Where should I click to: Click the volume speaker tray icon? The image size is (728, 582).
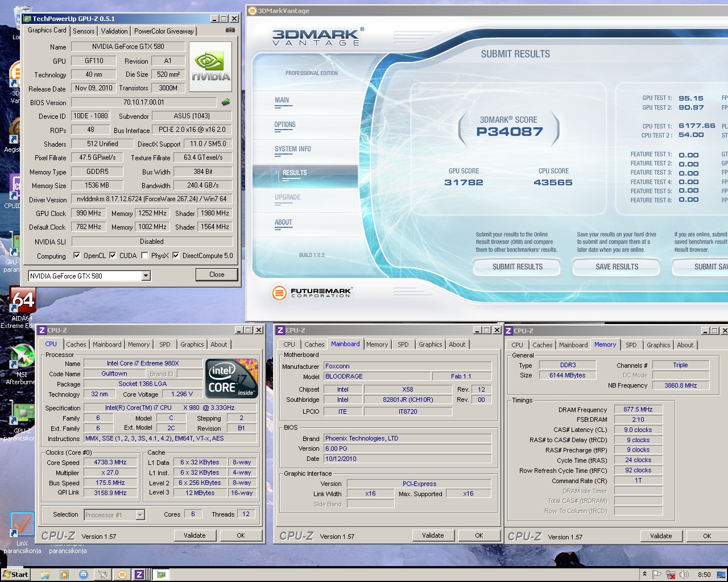point(684,575)
